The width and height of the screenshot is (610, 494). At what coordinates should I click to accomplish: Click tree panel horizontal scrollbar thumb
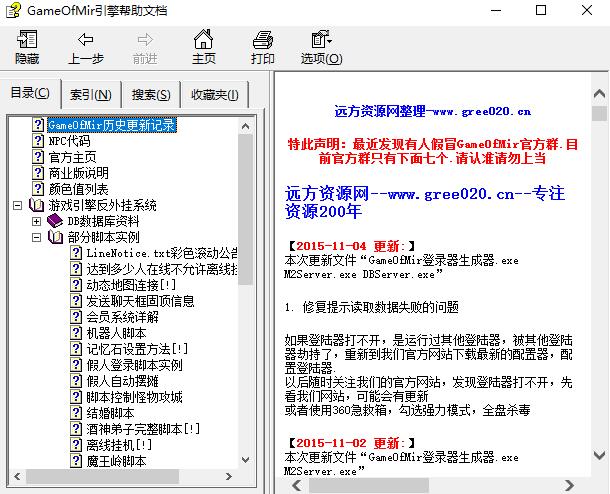103,476
